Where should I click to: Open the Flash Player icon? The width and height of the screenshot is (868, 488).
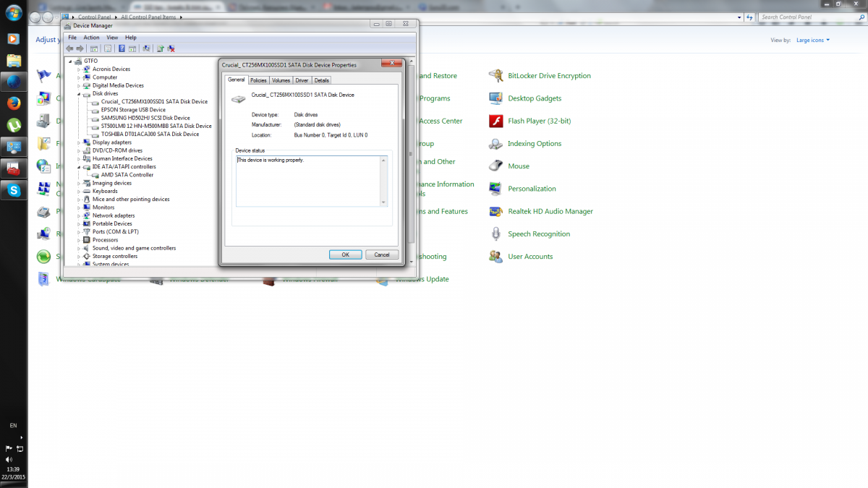[495, 121]
